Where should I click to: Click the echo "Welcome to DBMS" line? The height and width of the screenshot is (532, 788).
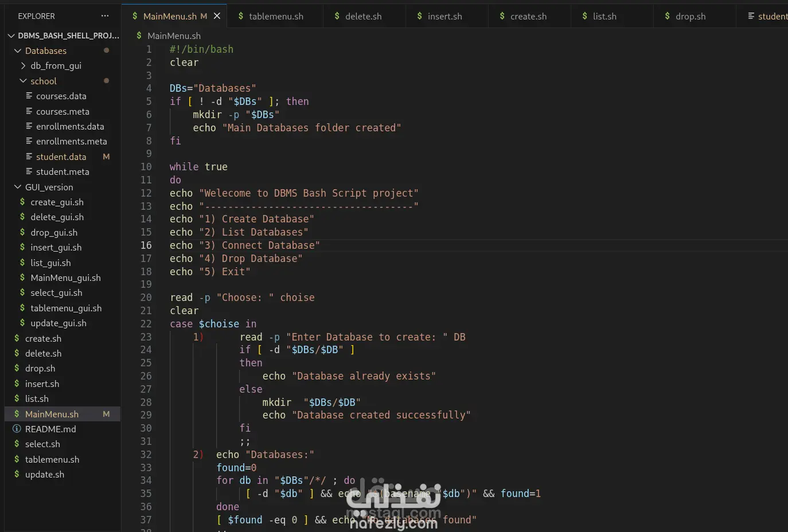[x=294, y=193]
